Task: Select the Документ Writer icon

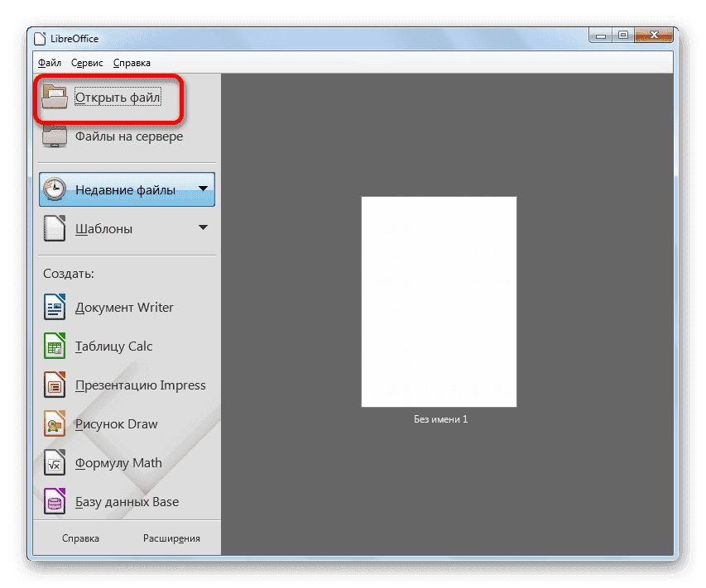Action: tap(53, 307)
